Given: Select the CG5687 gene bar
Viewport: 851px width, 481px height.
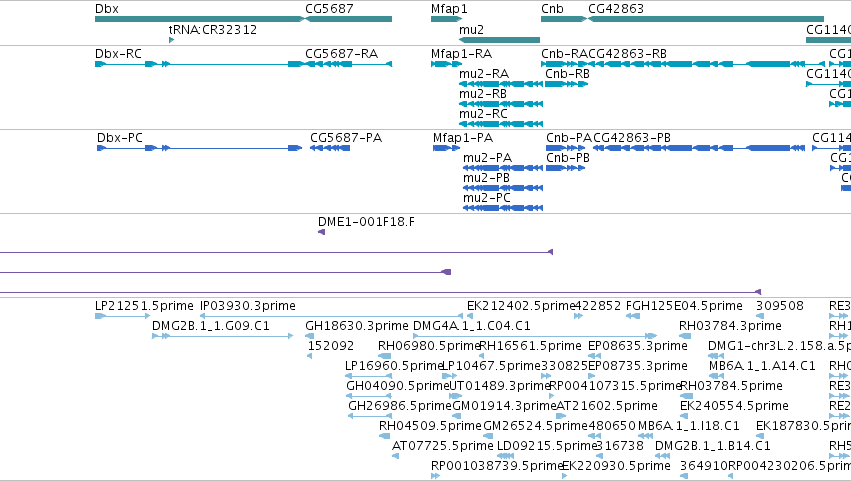Looking at the screenshot, I should coord(348,19).
